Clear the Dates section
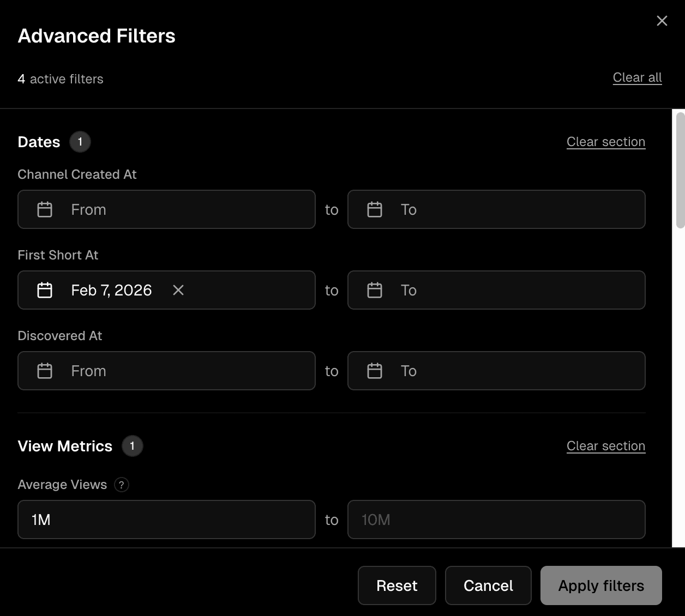This screenshot has width=685, height=616. click(x=605, y=142)
